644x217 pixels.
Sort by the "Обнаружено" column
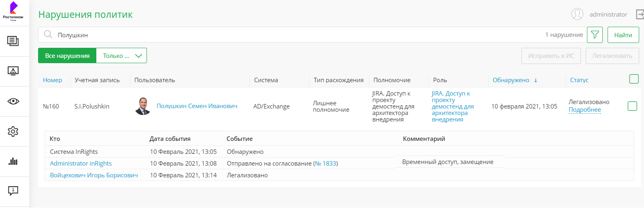511,80
